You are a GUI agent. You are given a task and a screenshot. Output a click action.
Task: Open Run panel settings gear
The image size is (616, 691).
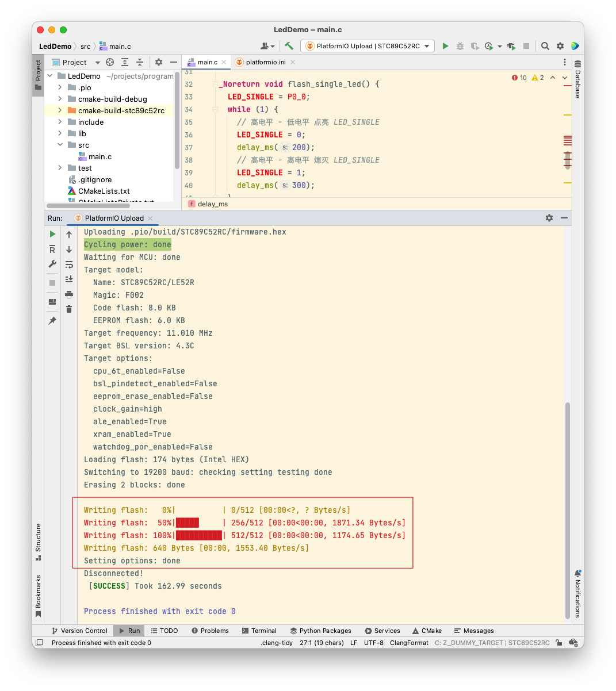(x=549, y=218)
